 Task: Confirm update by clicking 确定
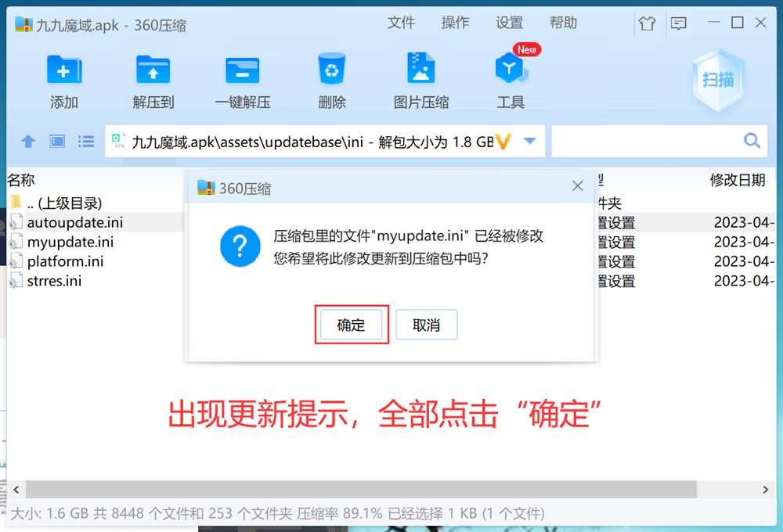click(x=351, y=325)
